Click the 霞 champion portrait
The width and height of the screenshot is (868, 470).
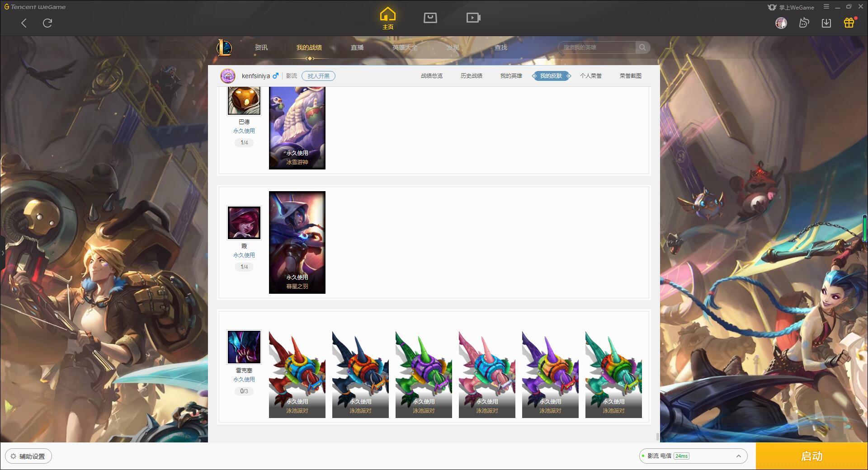coord(244,223)
